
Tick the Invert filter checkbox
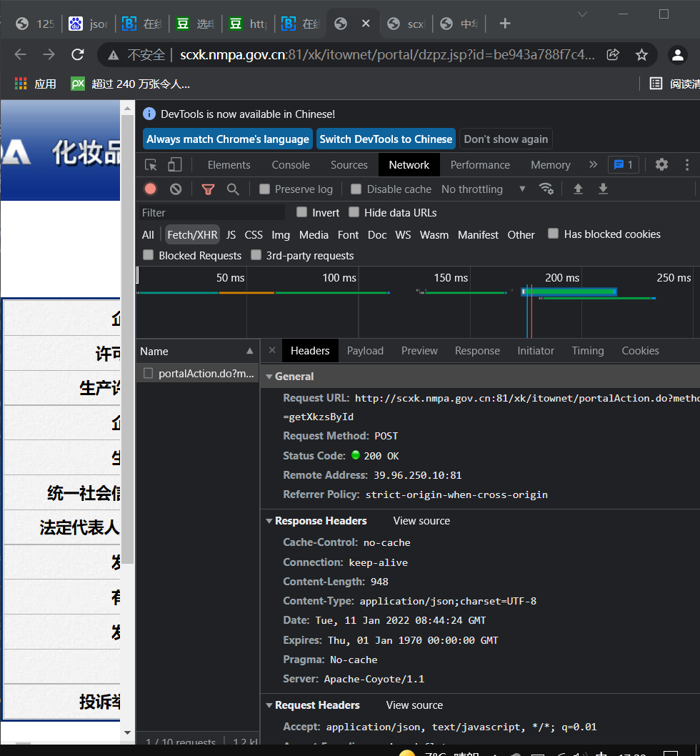click(302, 212)
